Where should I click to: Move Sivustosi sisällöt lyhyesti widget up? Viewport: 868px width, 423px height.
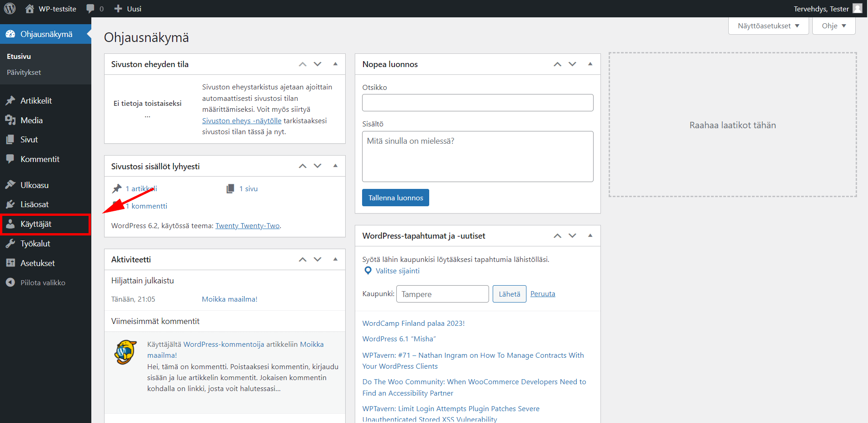click(x=303, y=166)
